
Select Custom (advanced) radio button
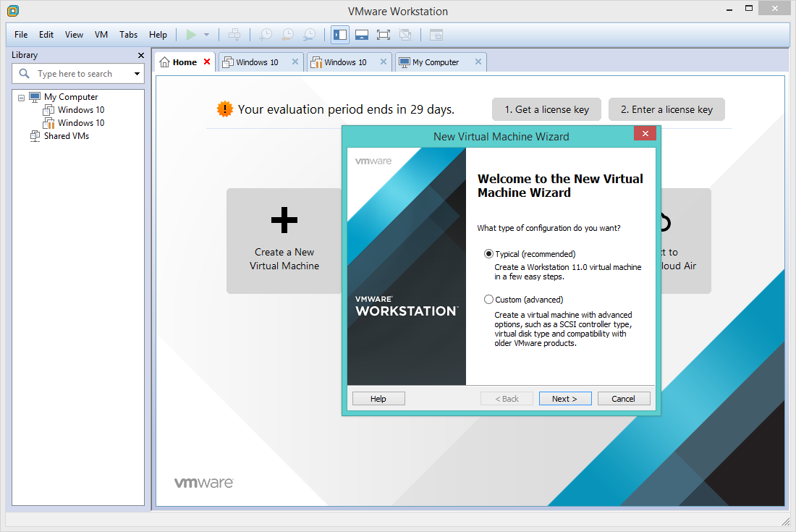pyautogui.click(x=488, y=300)
